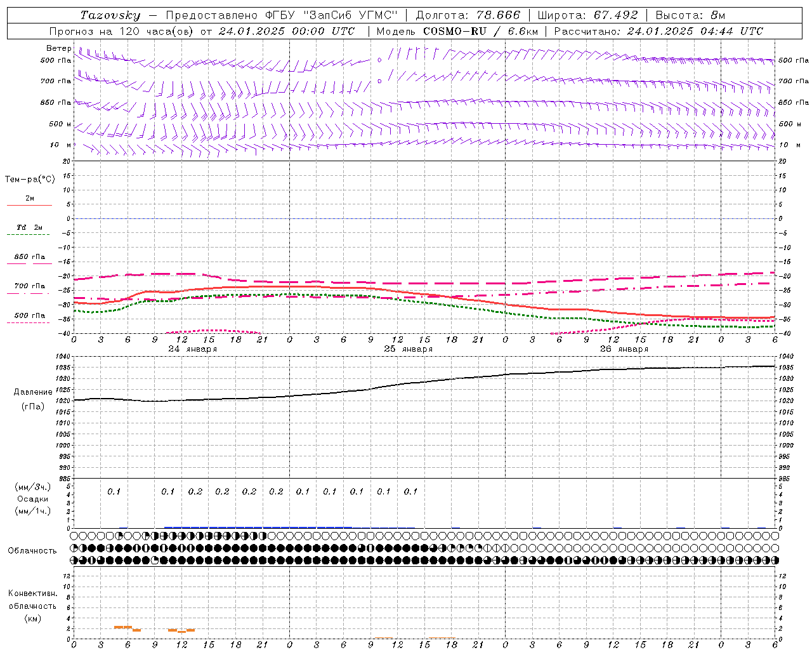Click the 850 гПа temperature legend entry
This screenshot has height=650, width=812.
pos(30,257)
